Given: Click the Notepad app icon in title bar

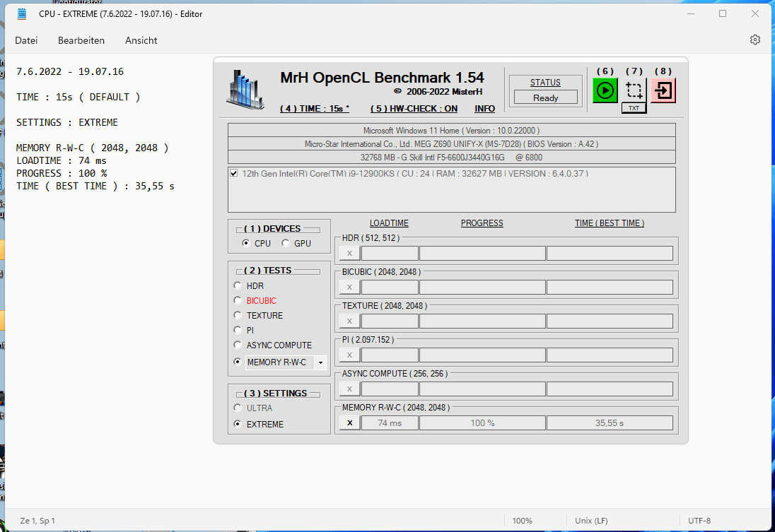Looking at the screenshot, I should tap(22, 14).
